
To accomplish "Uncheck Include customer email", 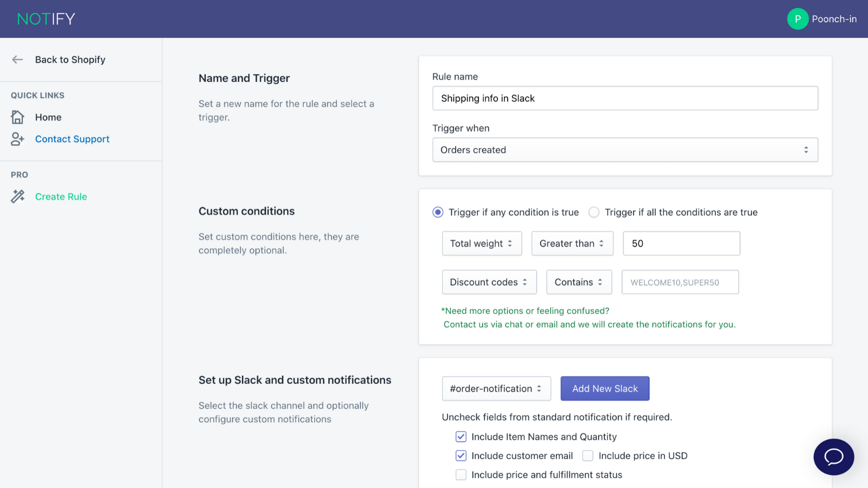I will (x=461, y=455).
